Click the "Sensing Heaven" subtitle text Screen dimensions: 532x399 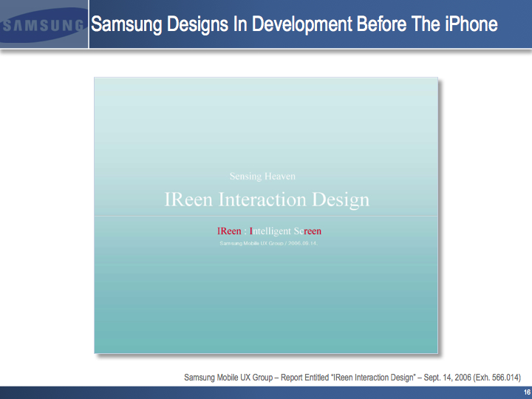pos(262,177)
